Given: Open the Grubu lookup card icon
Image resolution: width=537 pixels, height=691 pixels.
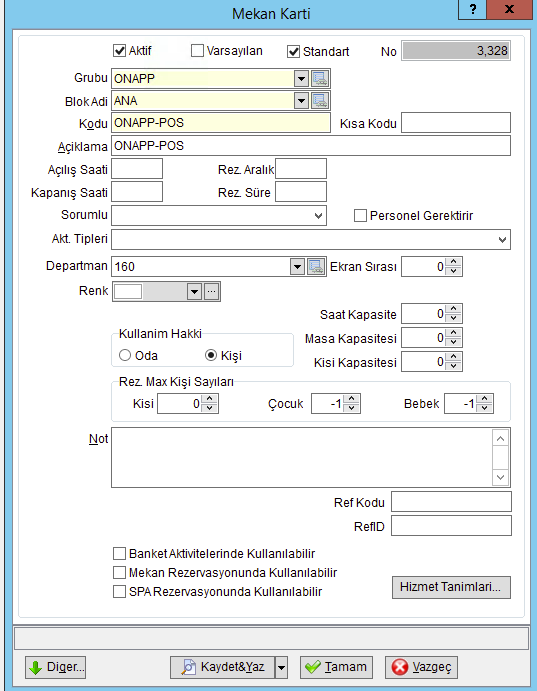Looking at the screenshot, I should click(320, 79).
